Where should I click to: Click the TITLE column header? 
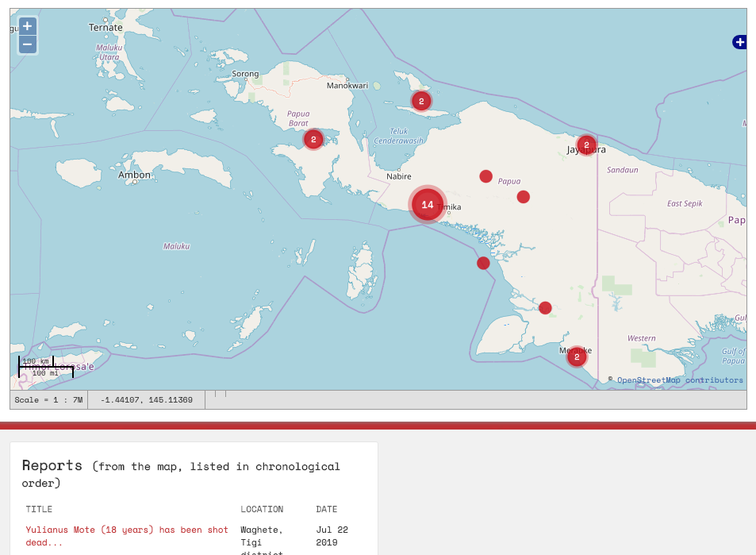coord(39,510)
